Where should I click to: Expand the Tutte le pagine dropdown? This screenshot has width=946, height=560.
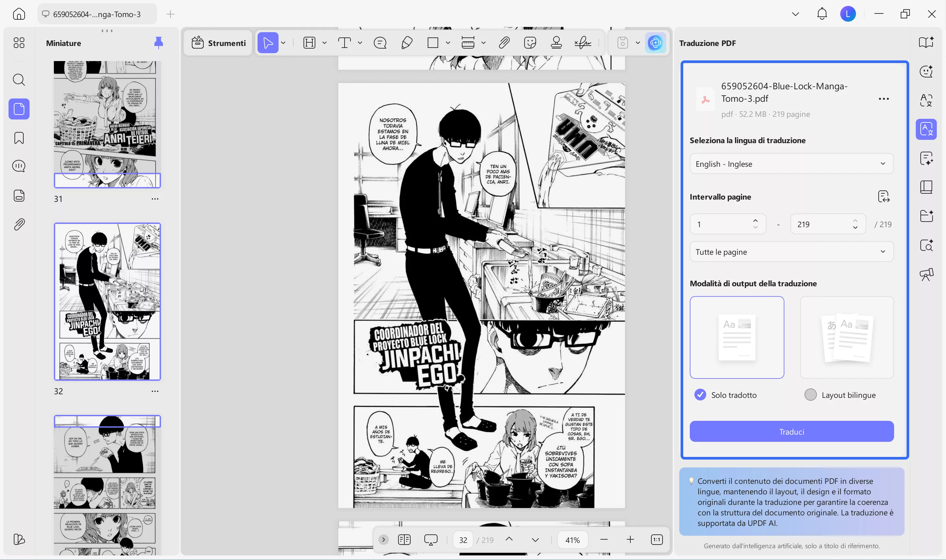click(x=791, y=252)
